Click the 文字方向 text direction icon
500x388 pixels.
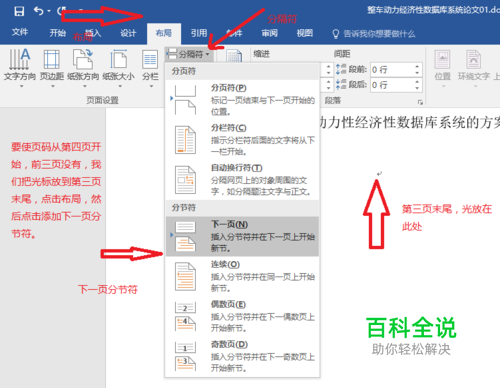(x=19, y=59)
